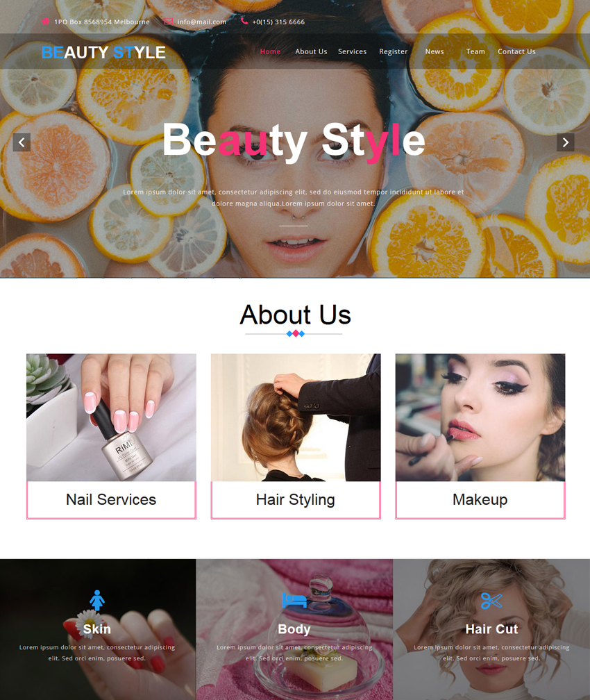The height and width of the screenshot is (700, 590).
Task: Click the blue bed icon above Body
Action: (294, 600)
